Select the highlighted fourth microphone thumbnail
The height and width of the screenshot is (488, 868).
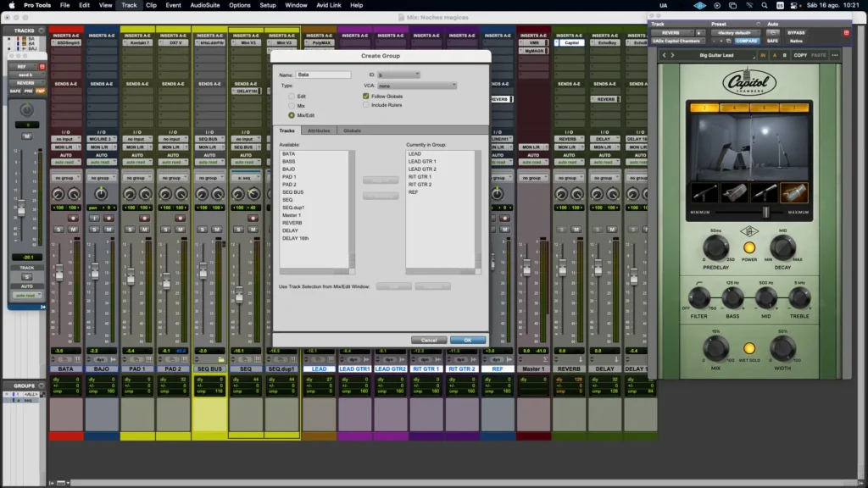(793, 192)
